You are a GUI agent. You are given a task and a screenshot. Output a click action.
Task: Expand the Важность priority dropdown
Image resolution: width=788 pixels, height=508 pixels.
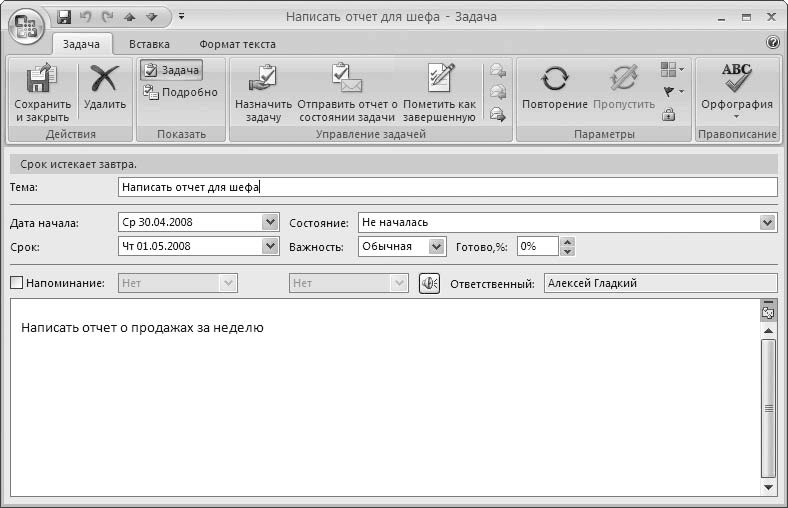[436, 246]
